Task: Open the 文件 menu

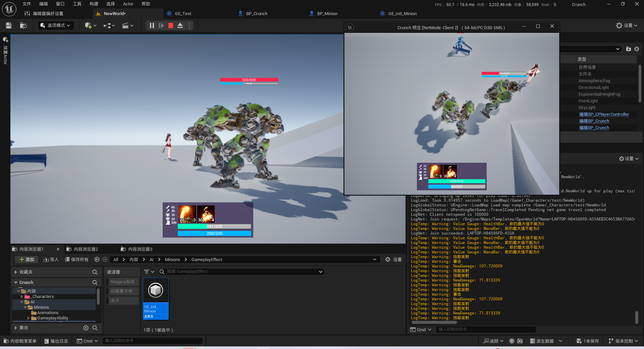Action: (x=27, y=4)
